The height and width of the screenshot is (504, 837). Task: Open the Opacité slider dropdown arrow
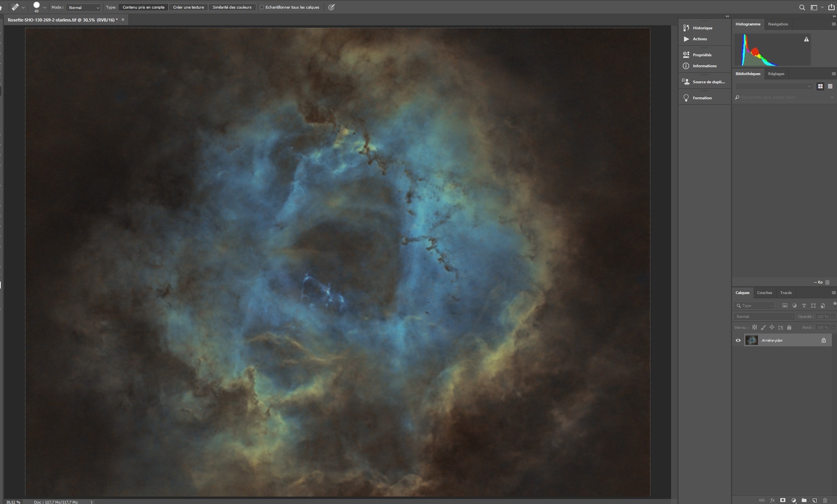click(833, 316)
